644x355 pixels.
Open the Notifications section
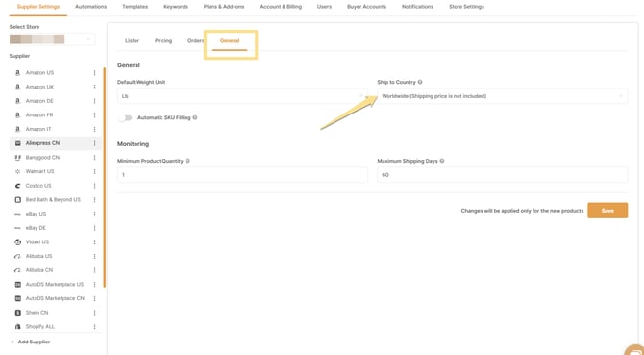(417, 7)
